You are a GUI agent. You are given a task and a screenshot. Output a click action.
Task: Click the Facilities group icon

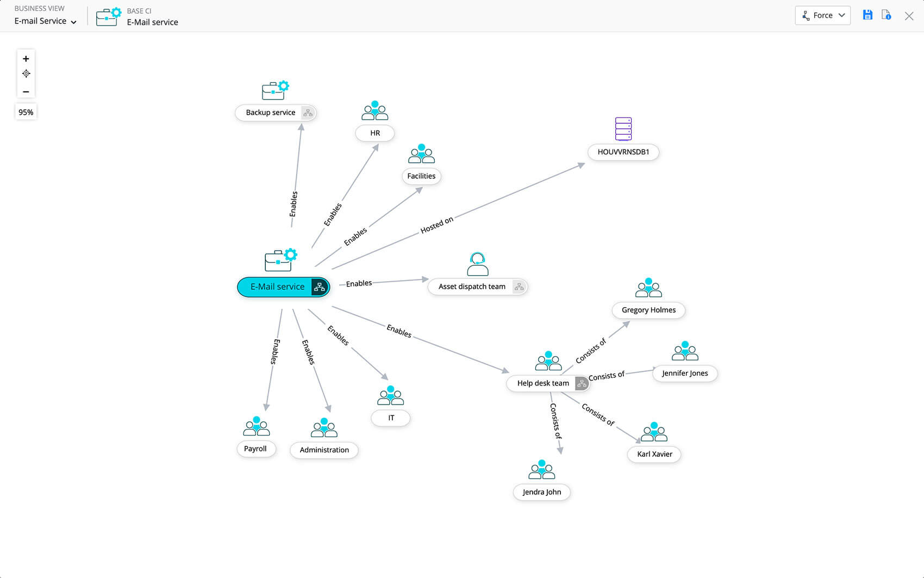click(x=421, y=154)
